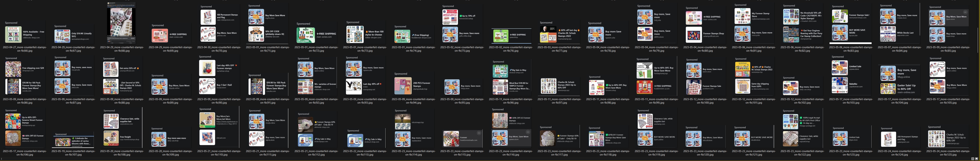Click file name ending in fb(115).jpg
The image size is (980, 161).
(x=462, y=153)
